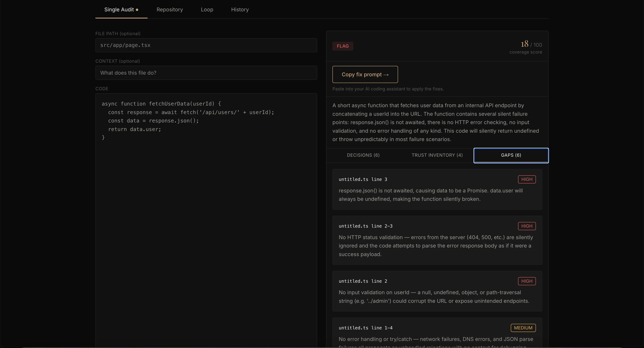Click inside the code editor area

tap(206, 220)
